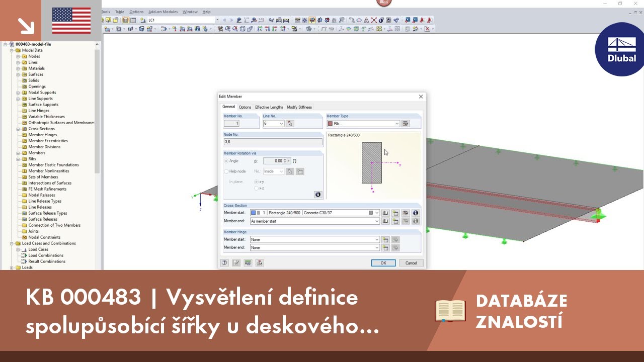Image resolution: width=644 pixels, height=362 pixels.
Task: Click the pick-line icon beside Line No.
Action: pos(290,123)
